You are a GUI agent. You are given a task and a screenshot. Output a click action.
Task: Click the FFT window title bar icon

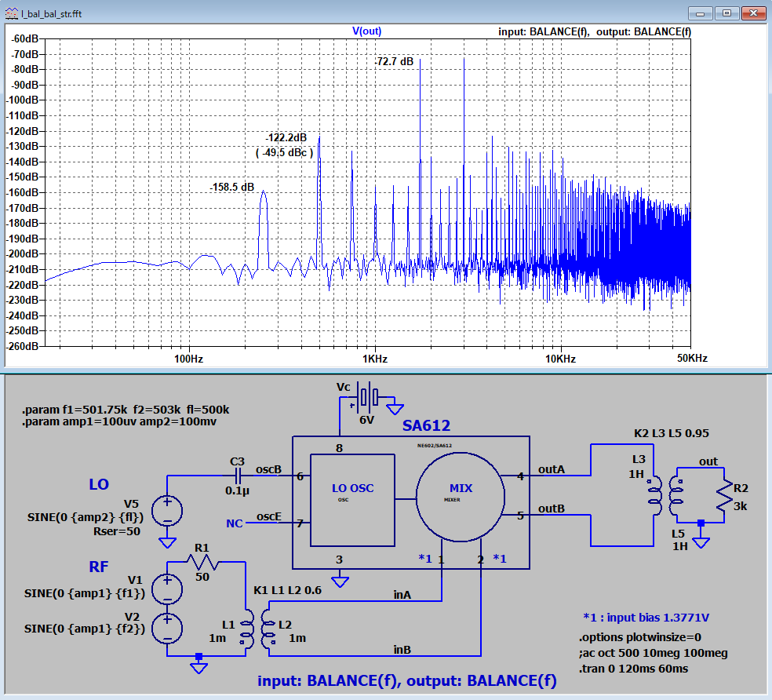pos(11,14)
